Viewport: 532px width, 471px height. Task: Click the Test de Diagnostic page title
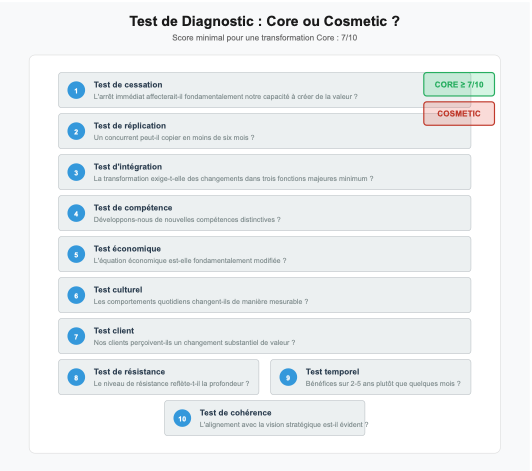click(265, 21)
